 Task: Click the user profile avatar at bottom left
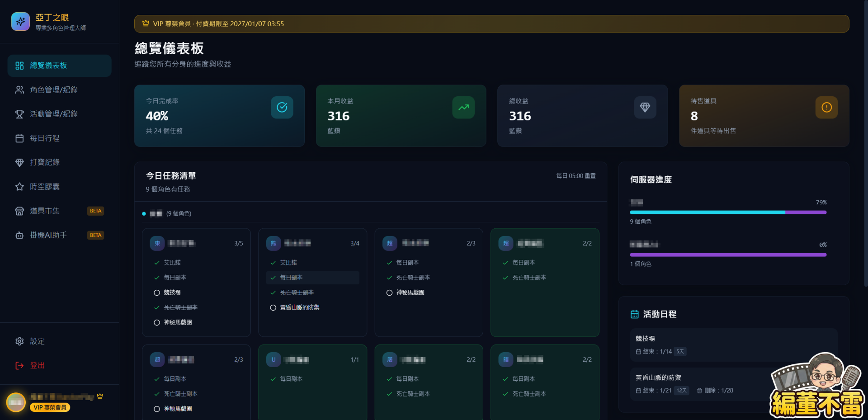click(x=16, y=402)
